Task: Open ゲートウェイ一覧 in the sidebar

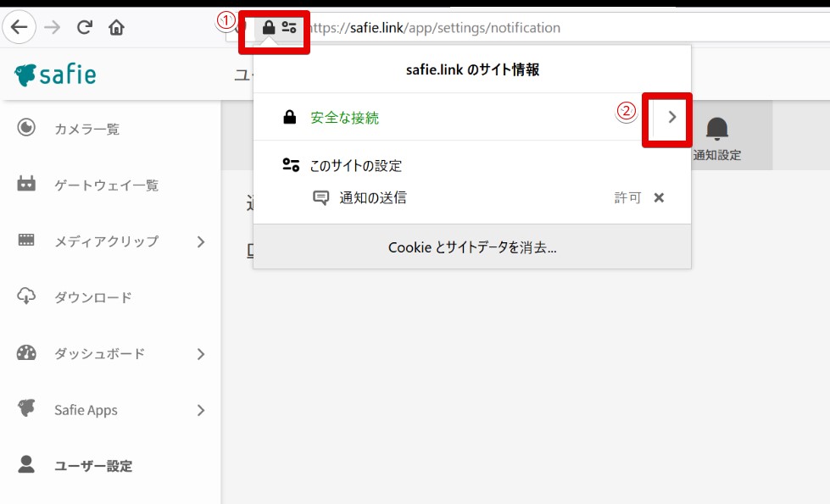Action: coord(106,186)
